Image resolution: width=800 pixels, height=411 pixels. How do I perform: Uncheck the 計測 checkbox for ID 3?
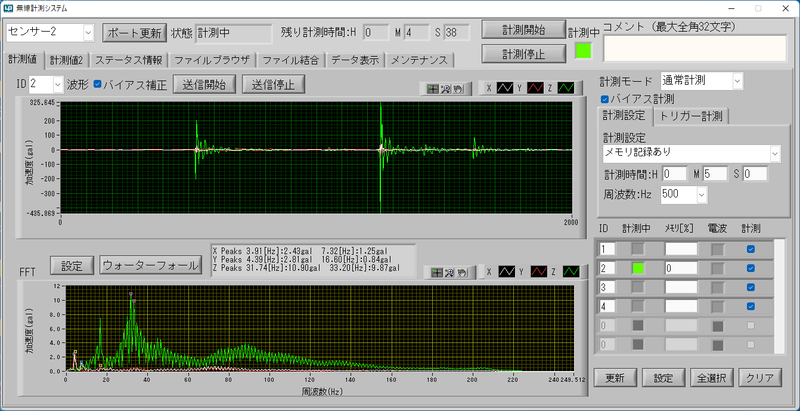[x=751, y=287]
